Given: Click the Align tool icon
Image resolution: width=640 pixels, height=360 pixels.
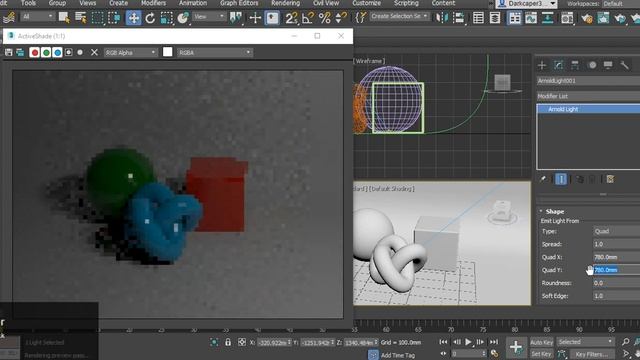Looking at the screenshot, I should coord(459,18).
